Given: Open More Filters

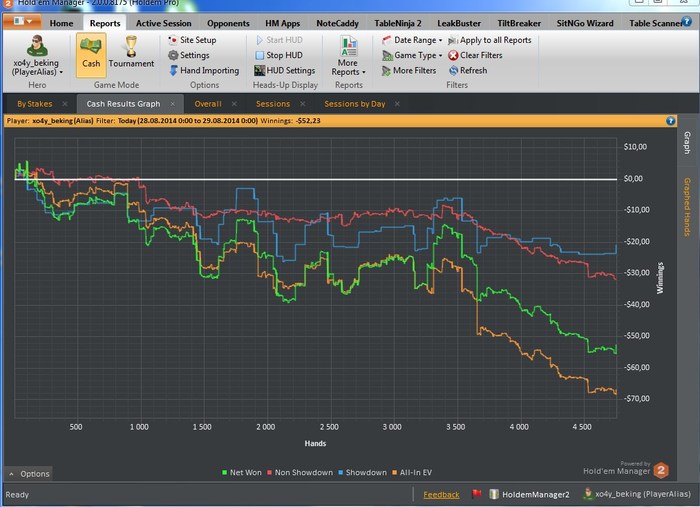Looking at the screenshot, I should (408, 71).
